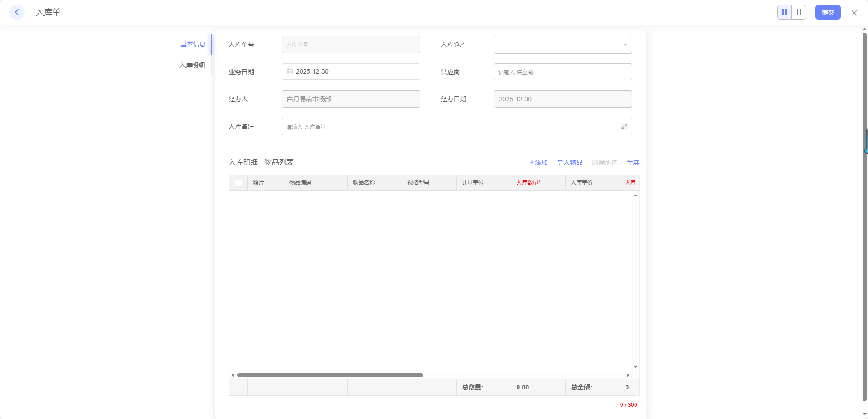Open table in 全屏 fullscreen mode
Screen dimensions: 868x419
pyautogui.click(x=633, y=162)
